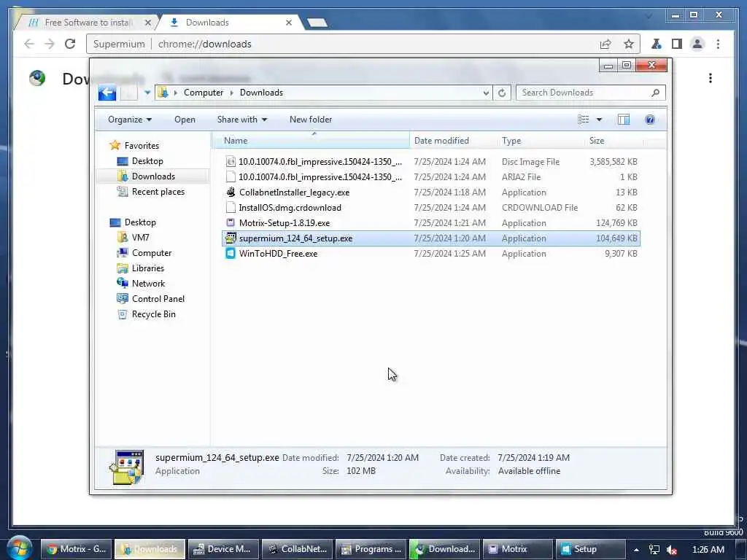Switch to the Motrix taskbar button
747x560 pixels.
coord(518,549)
